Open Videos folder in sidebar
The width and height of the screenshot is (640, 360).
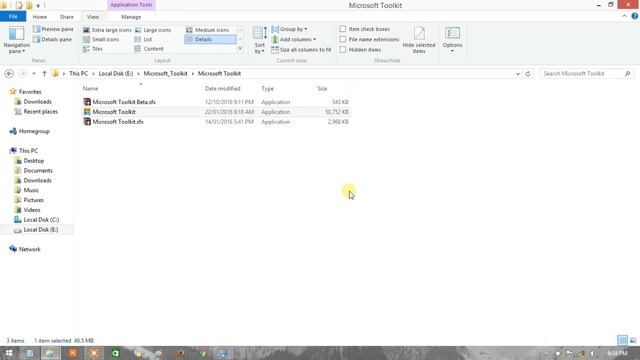click(x=32, y=210)
